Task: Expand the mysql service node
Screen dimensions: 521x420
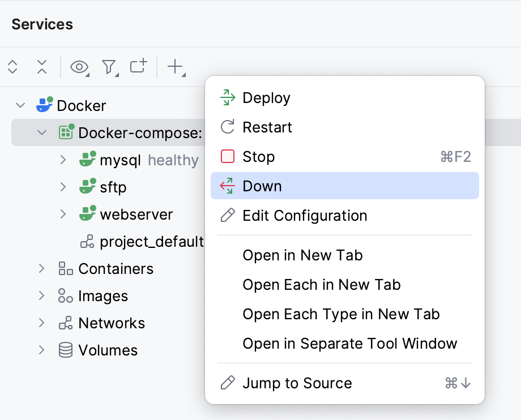Action: click(x=63, y=160)
